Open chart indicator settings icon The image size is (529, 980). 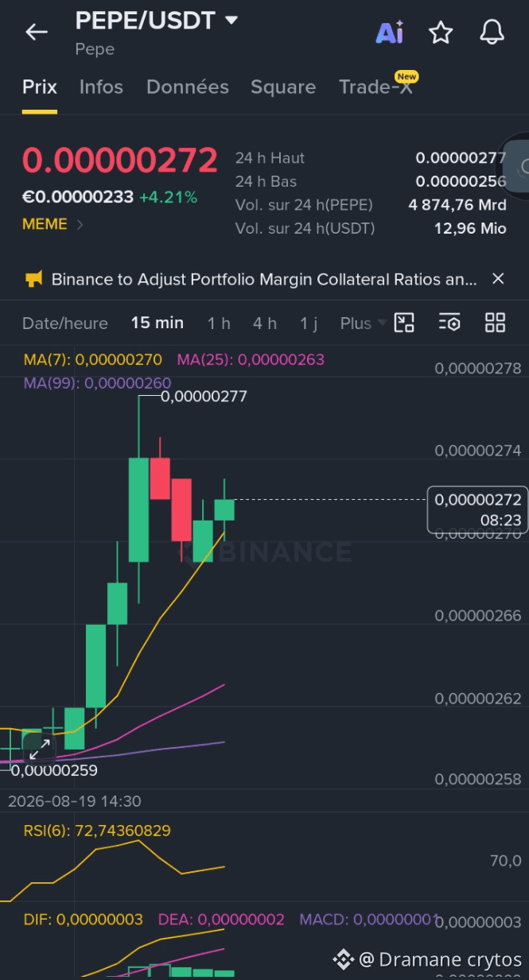point(449,322)
